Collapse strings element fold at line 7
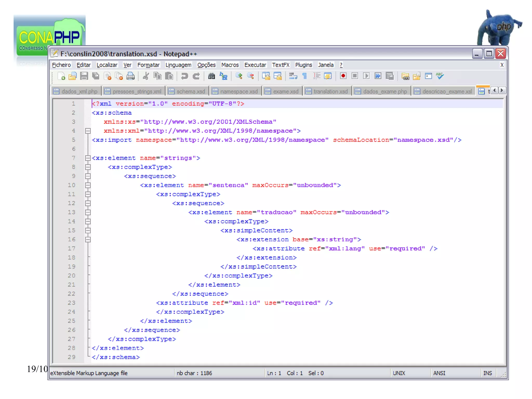This screenshot has width=532, height=399. [88, 158]
